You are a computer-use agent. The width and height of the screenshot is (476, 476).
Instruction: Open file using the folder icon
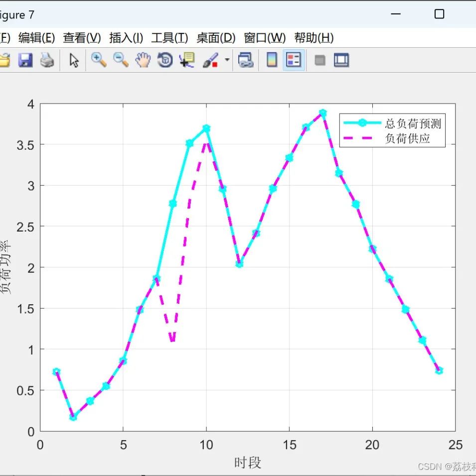4,60
